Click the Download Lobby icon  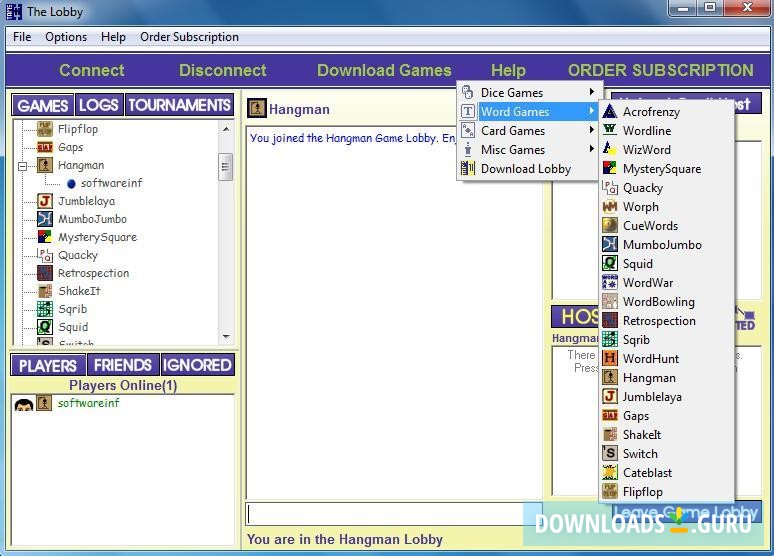pyautogui.click(x=467, y=168)
